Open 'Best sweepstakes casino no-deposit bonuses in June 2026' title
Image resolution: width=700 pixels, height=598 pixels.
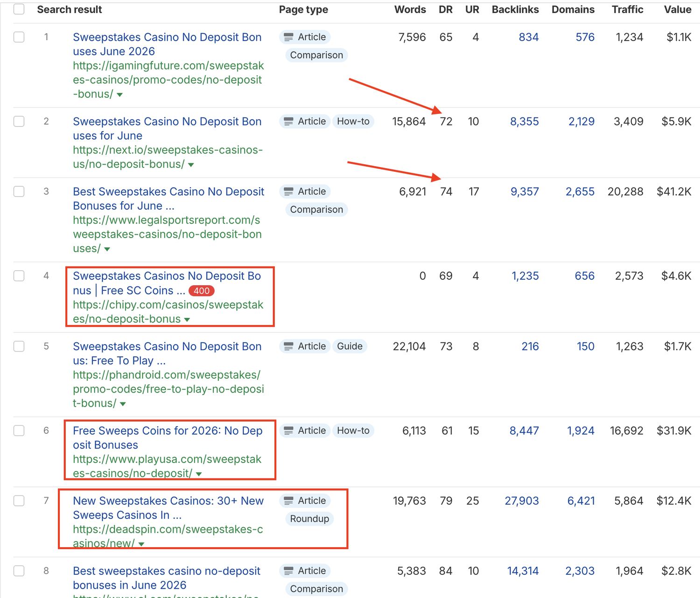[x=167, y=578]
